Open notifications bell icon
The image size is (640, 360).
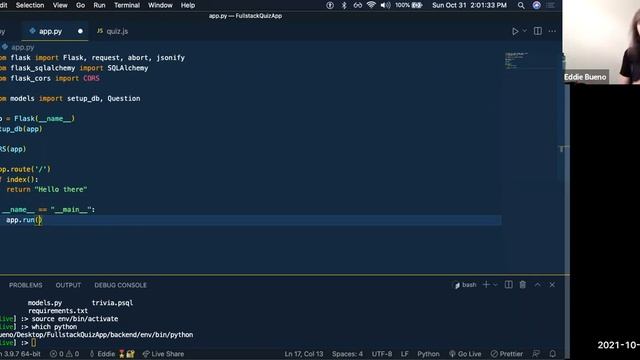553,354
